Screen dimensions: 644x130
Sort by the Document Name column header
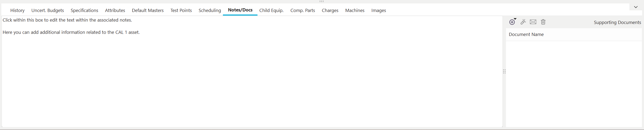526,35
